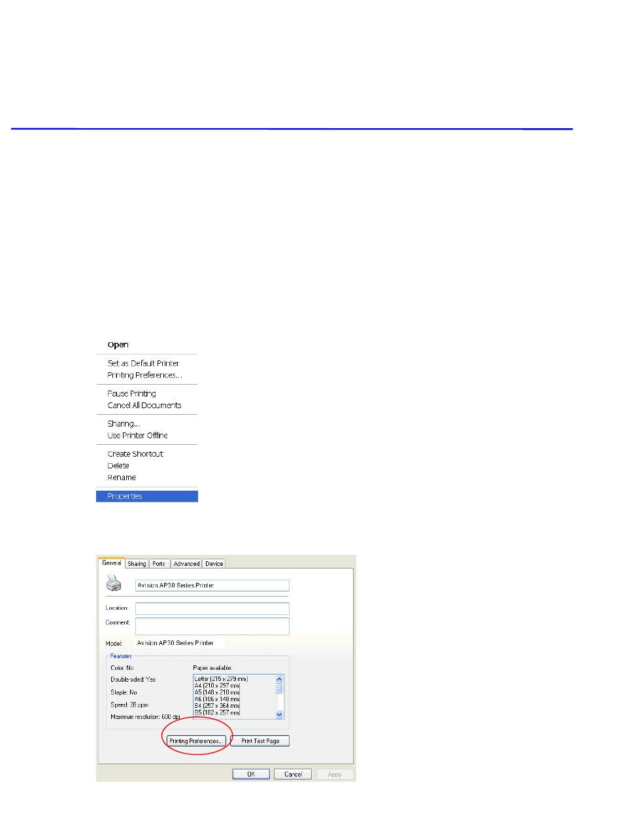Click the 'Color: No' feature text
This screenshot has height=840, width=621.
122,667
